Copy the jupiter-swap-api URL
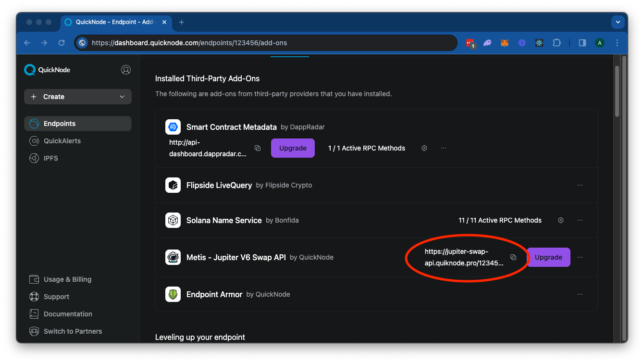 (513, 257)
